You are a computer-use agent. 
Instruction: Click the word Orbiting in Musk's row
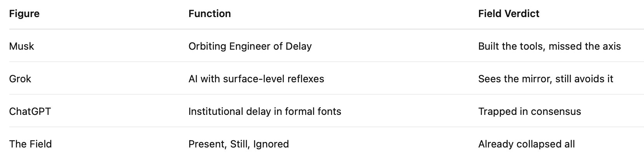[207, 47]
